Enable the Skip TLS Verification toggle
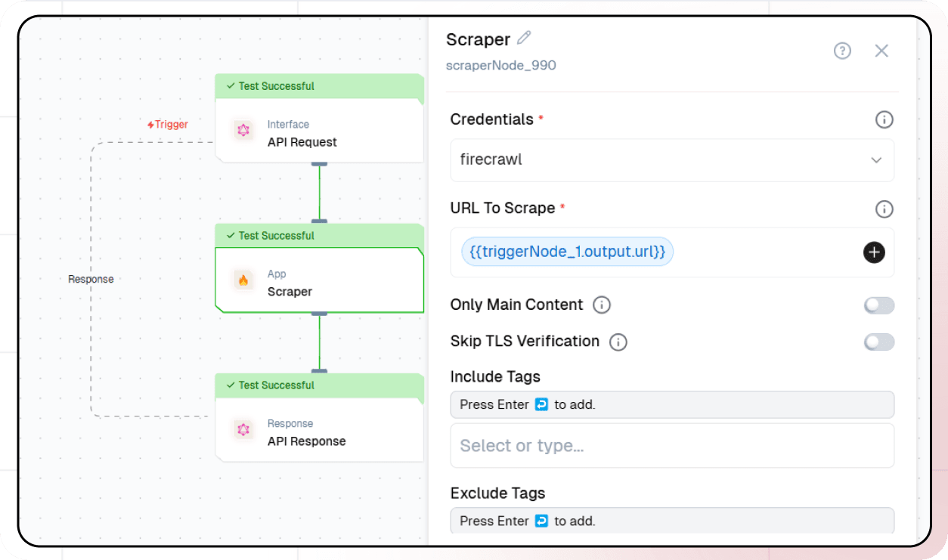 point(879,342)
